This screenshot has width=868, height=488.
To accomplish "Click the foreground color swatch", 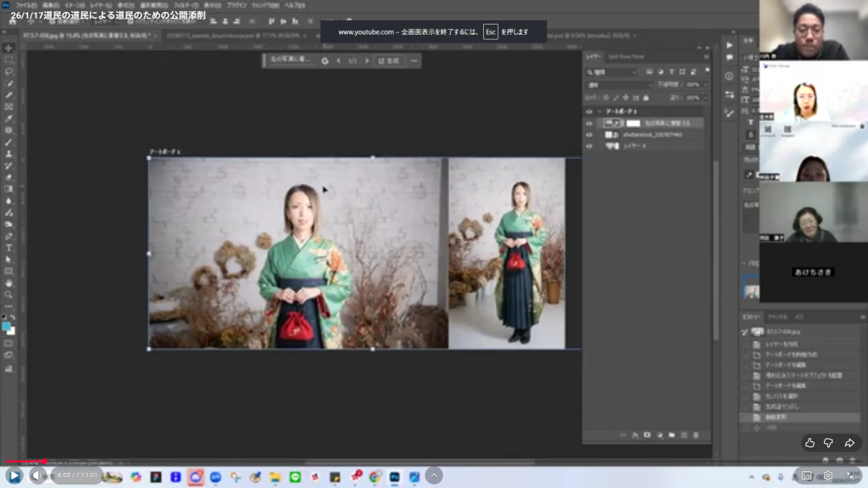I will pyautogui.click(x=7, y=325).
